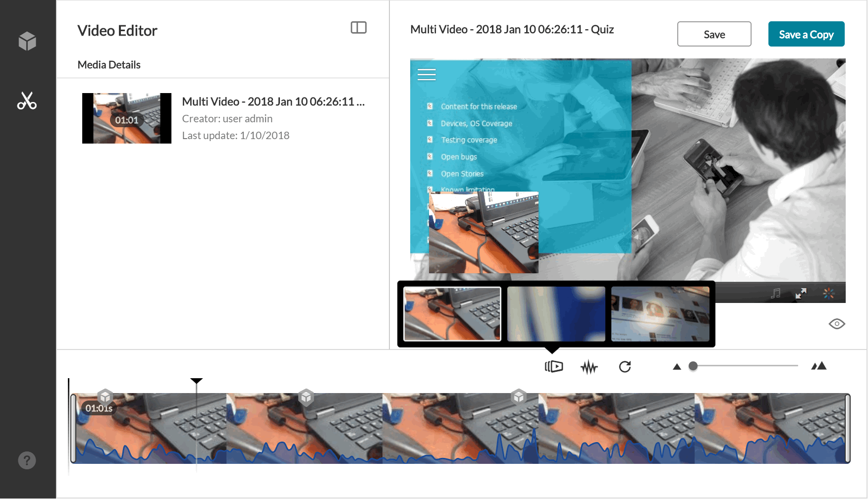Screen dimensions: 868x499
Task: Toggle the audio waveform display icon
Action: pos(589,367)
